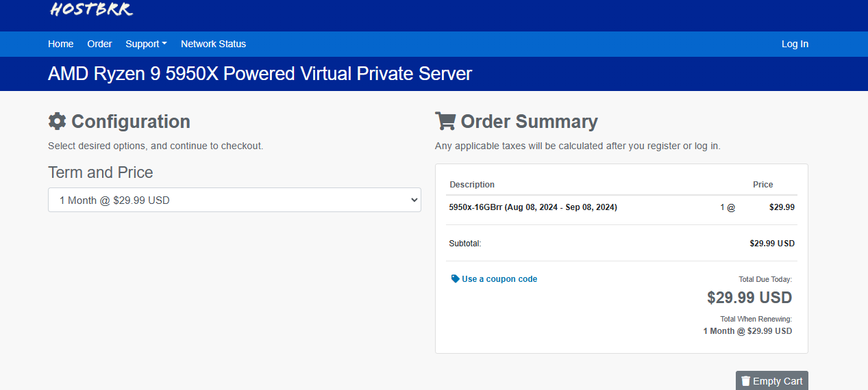The width and height of the screenshot is (868, 390).
Task: Click the 1 Month @ $29.99 USD renewal text
Action: click(747, 331)
